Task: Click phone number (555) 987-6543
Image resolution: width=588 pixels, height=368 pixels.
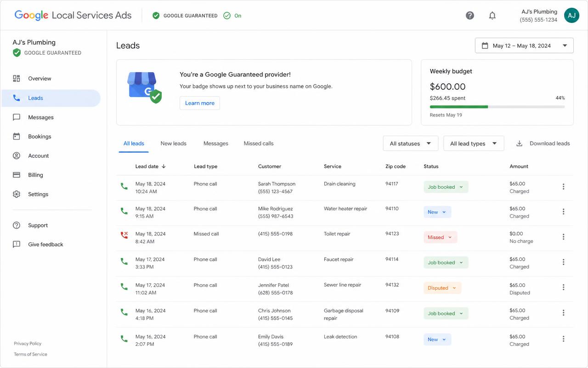Action: pos(276,216)
